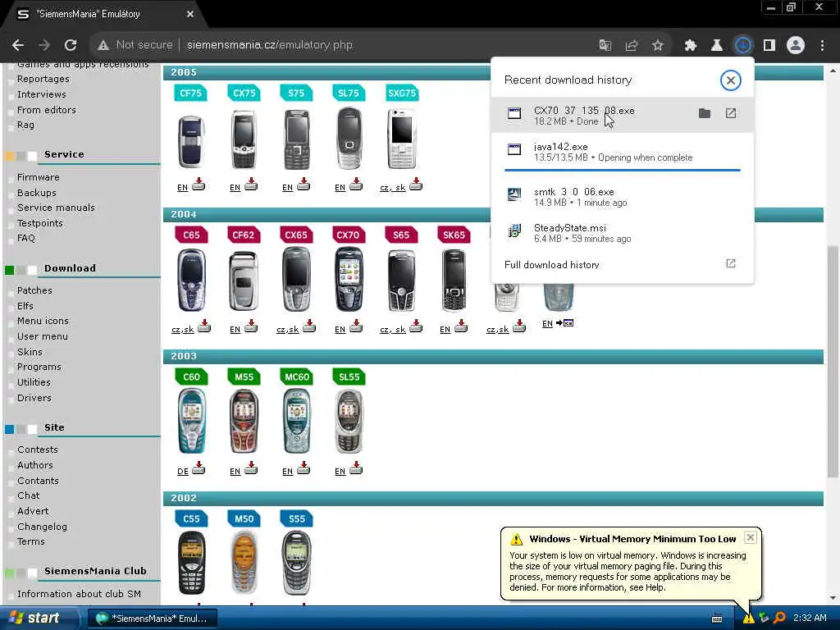
Task: Download the SK65 emulator disk icon
Action: [x=461, y=326]
